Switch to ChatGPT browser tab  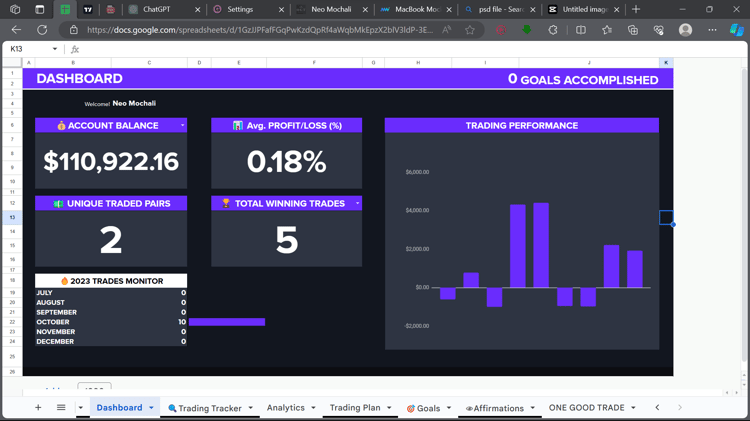coord(158,9)
